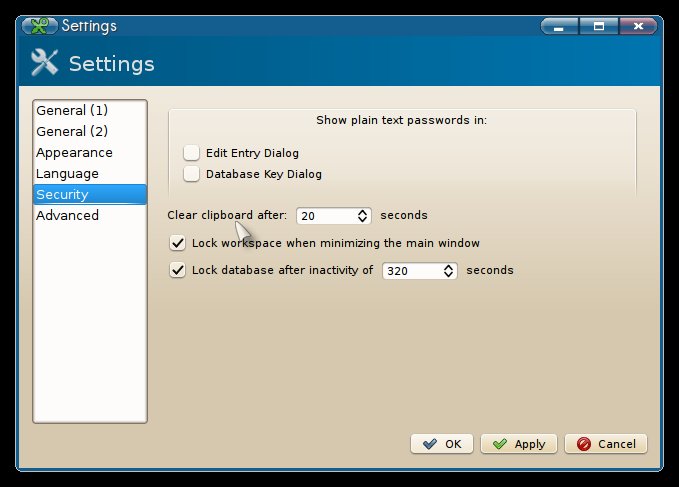Enable Database Key Dialog plain text passwords

tap(192, 174)
